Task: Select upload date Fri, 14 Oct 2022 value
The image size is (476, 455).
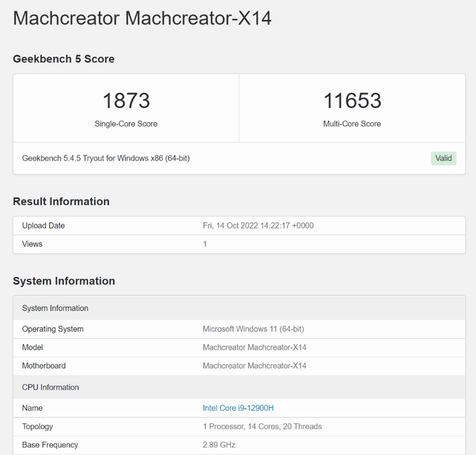Action: (x=258, y=226)
